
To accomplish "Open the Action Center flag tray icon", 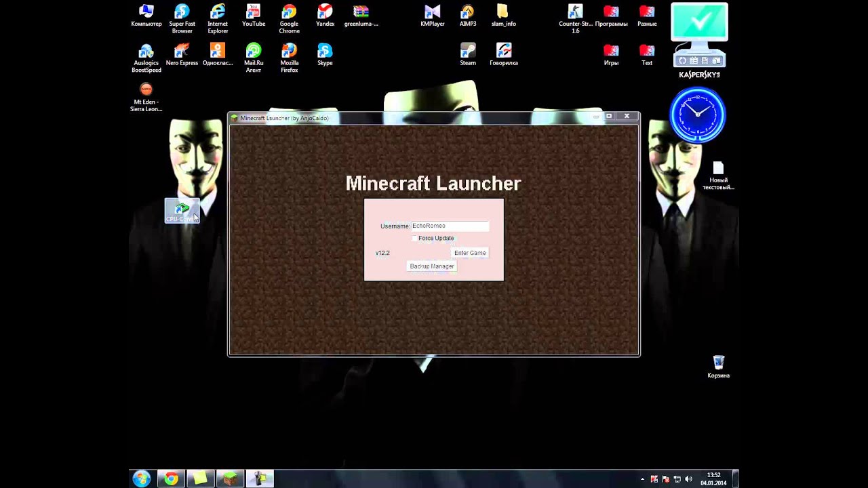I will [x=666, y=479].
